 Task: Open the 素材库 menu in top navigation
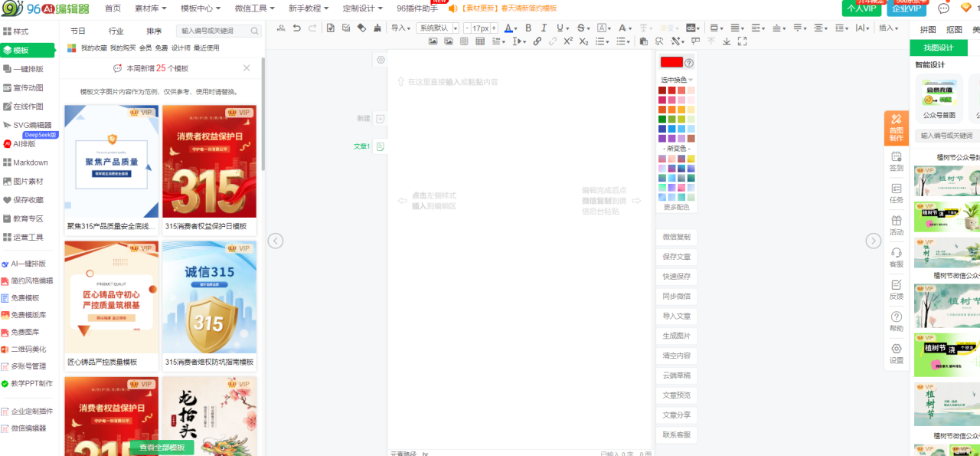152,8
